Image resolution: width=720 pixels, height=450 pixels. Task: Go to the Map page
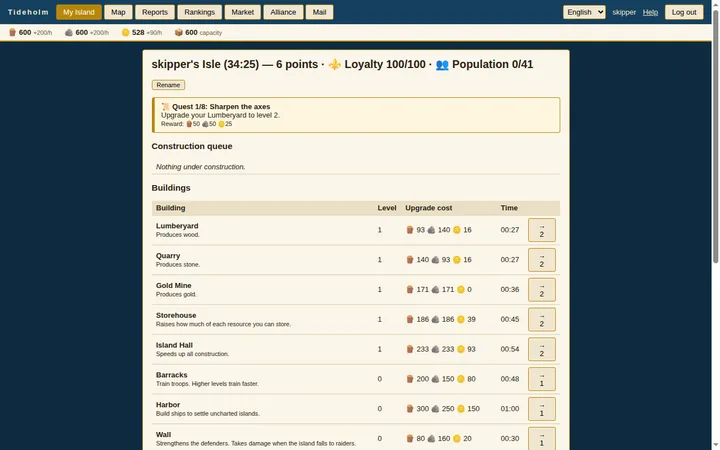(118, 12)
